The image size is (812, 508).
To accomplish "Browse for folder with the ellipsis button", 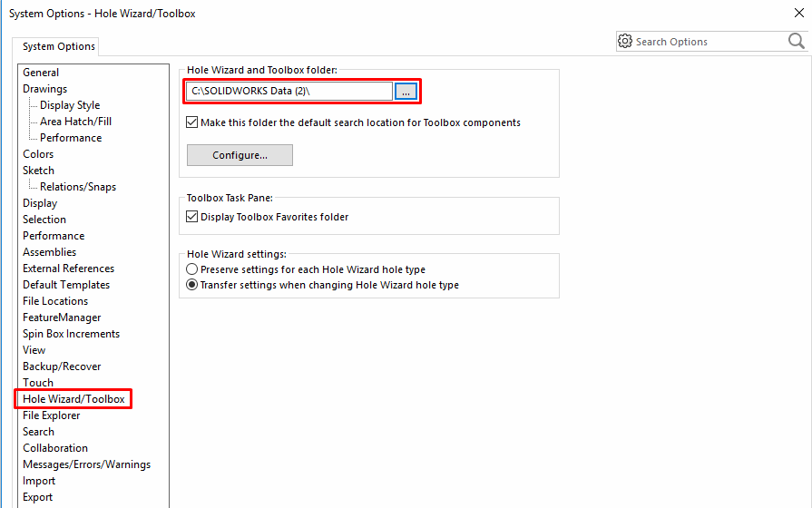I will point(406,91).
